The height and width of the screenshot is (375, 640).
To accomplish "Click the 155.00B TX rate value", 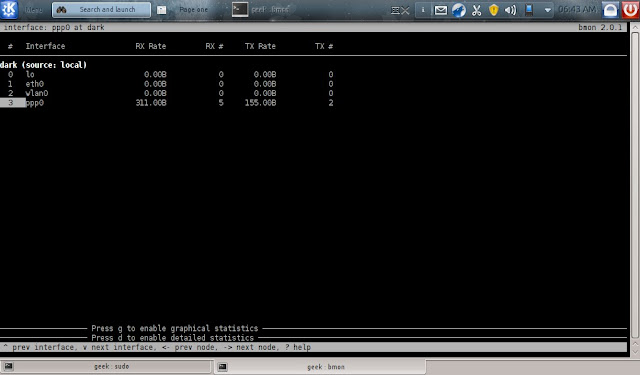I will coord(260,103).
